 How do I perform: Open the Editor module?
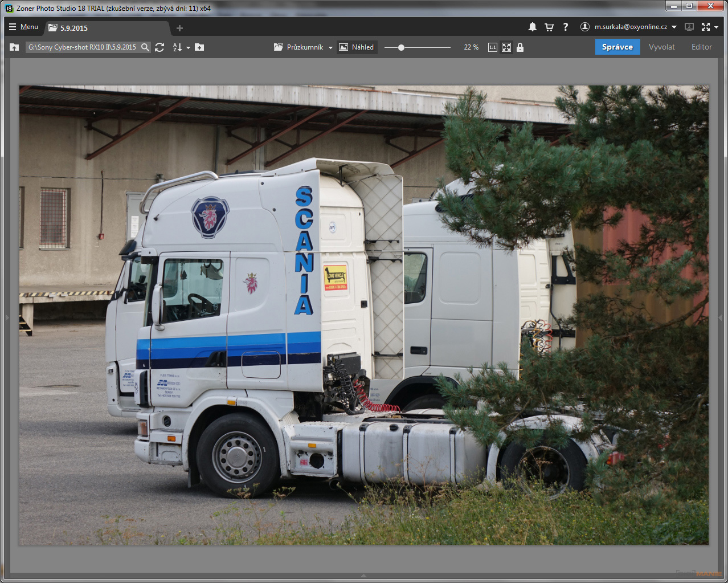click(701, 47)
